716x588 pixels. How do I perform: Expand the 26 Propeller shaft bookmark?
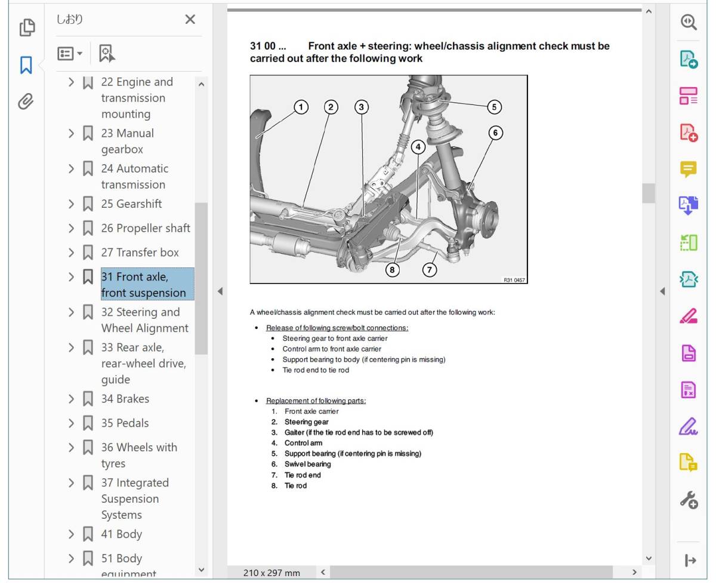71,228
